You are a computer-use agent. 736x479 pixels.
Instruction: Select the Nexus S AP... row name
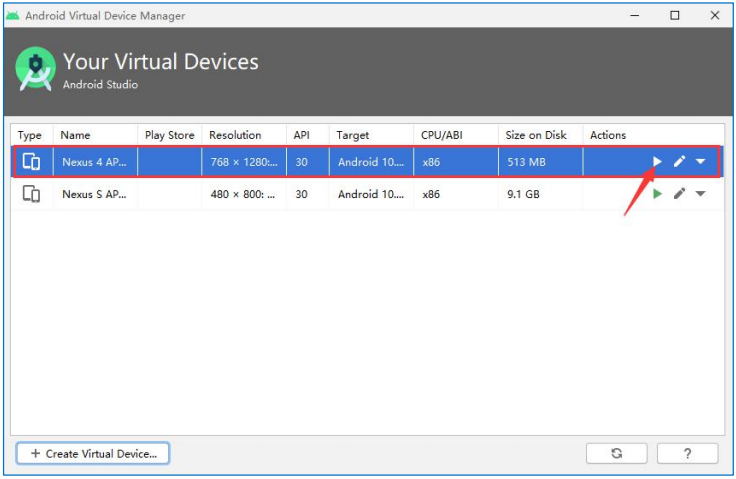pos(94,194)
